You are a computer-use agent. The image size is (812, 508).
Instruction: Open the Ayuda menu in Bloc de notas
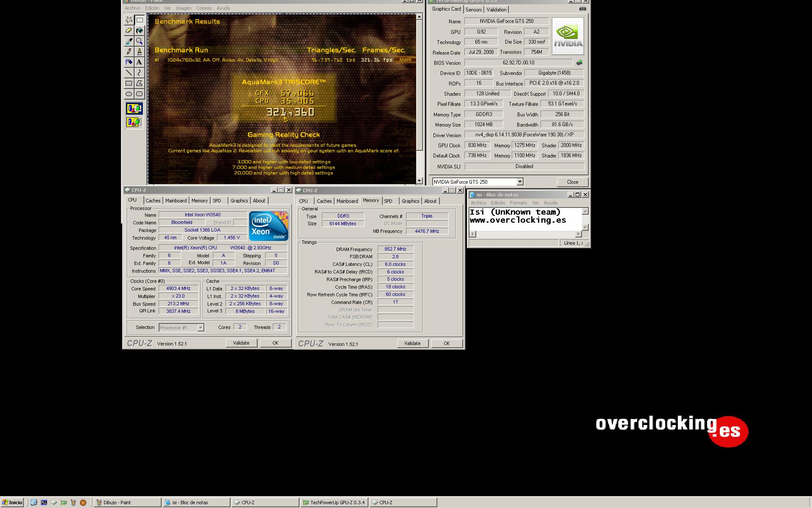tap(550, 203)
